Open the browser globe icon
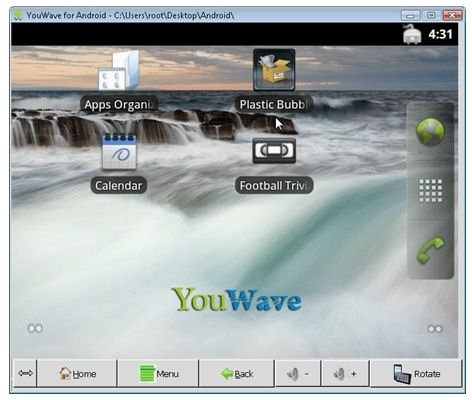 [430, 132]
